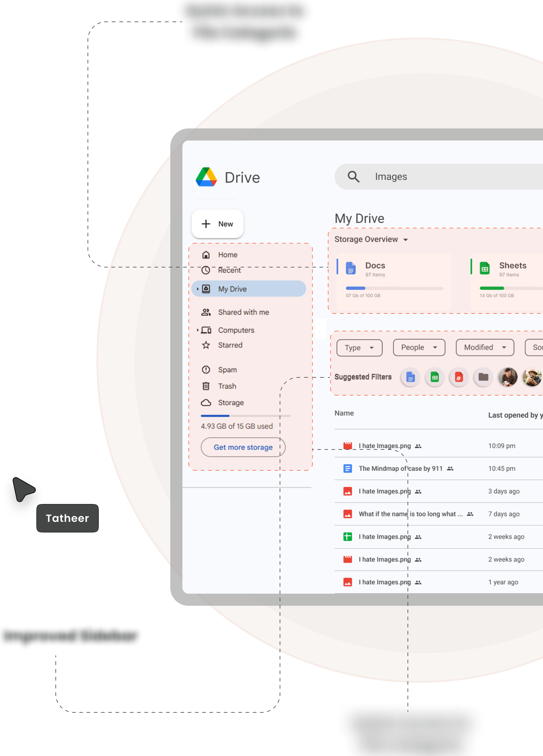Open Trash in the sidebar
Viewport: 543px width, 756px height.
point(227,386)
